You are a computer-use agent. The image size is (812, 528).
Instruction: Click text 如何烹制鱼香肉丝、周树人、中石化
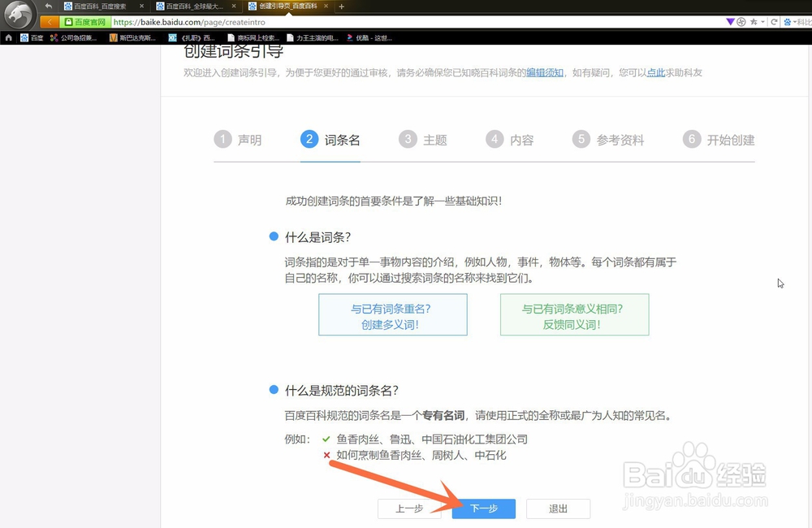421,456
